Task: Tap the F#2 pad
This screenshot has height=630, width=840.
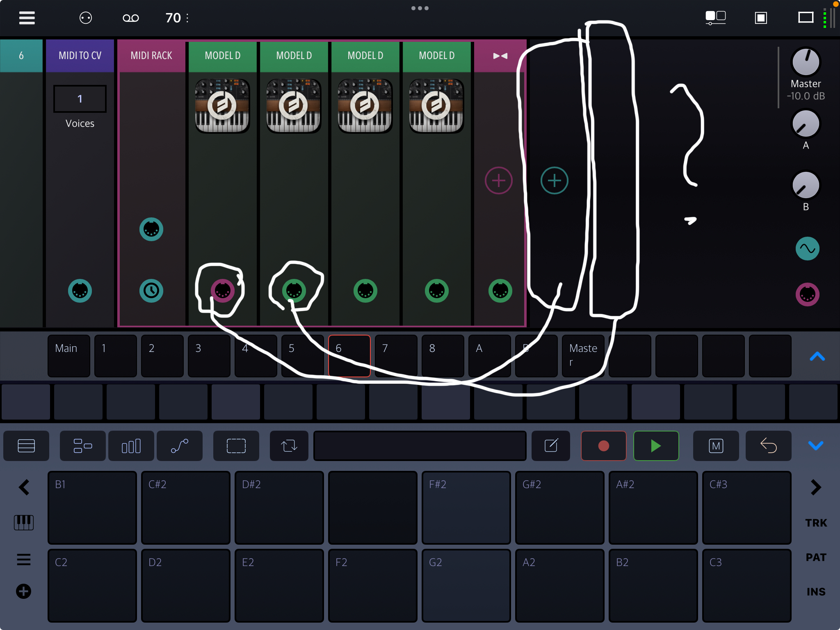Action: (x=466, y=508)
